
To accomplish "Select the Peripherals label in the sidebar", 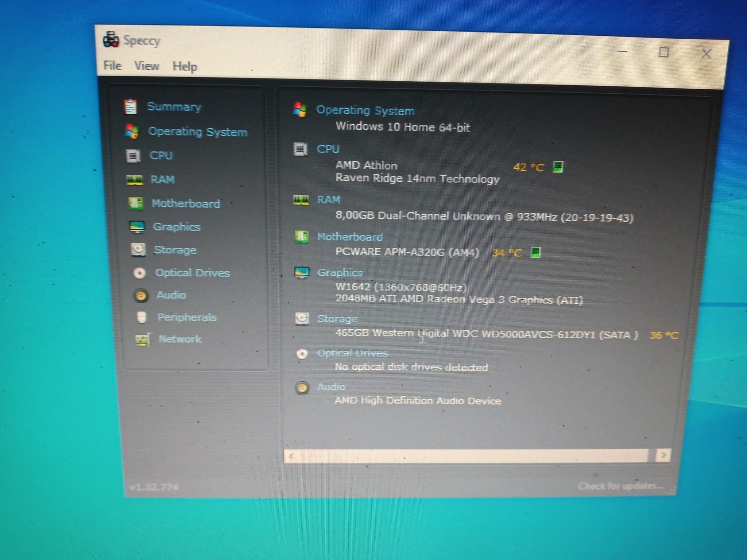I will [187, 318].
